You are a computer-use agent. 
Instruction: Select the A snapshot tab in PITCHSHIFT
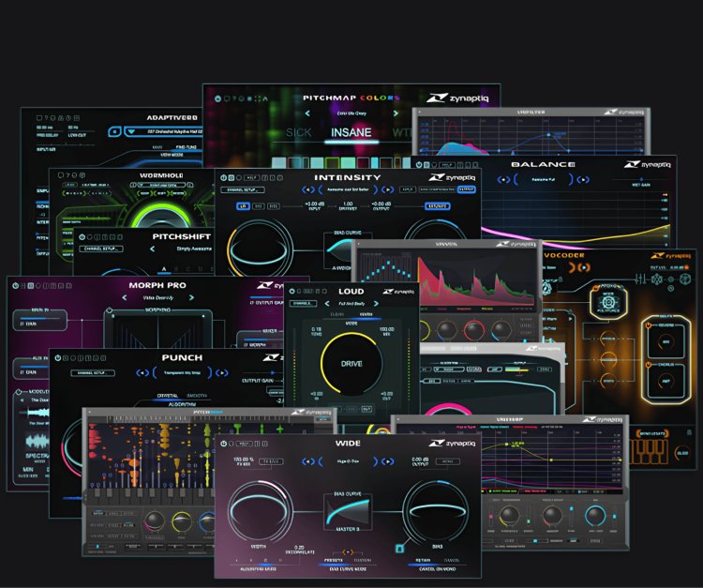pos(164,269)
